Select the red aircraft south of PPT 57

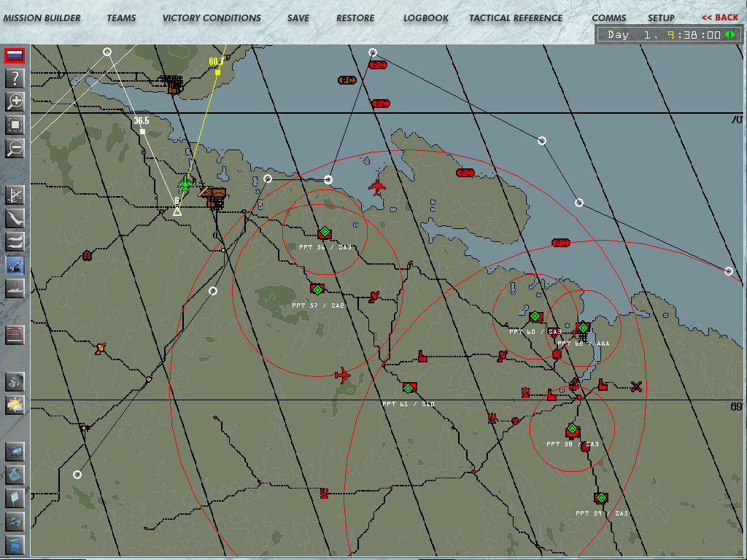coord(343,376)
